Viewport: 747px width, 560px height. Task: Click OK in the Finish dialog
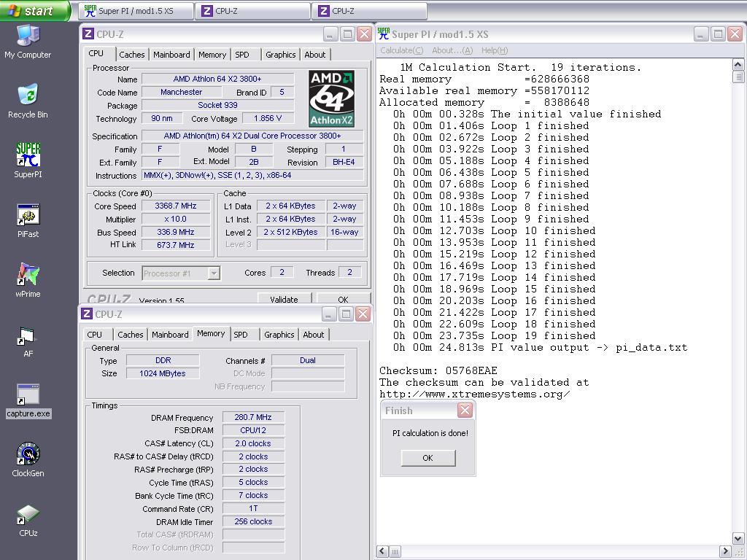427,458
